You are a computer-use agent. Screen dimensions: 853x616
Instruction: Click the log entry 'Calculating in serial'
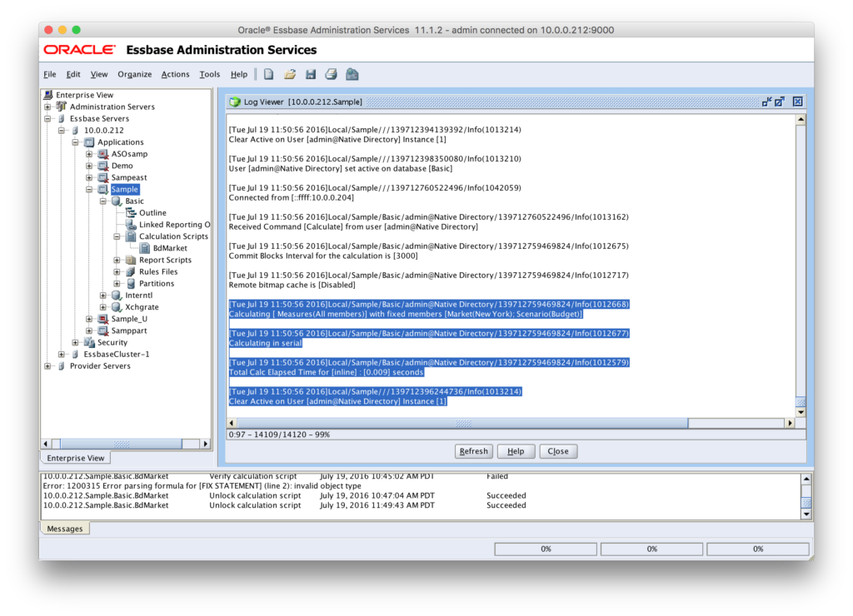point(265,343)
